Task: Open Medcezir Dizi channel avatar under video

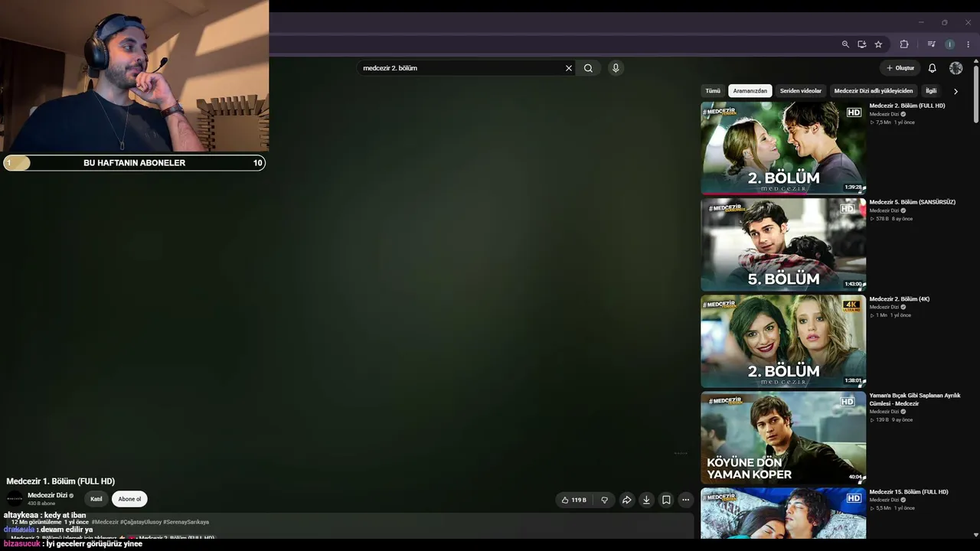Action: [x=15, y=499]
